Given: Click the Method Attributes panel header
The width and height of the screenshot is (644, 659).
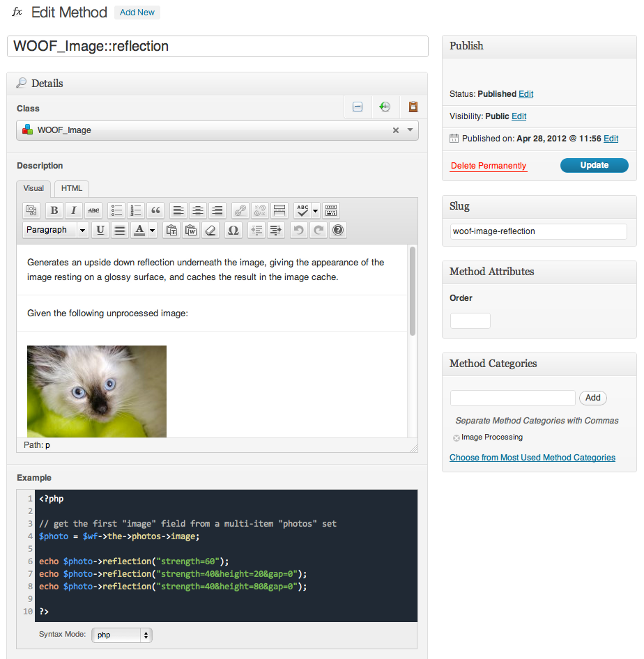Looking at the screenshot, I should click(539, 272).
